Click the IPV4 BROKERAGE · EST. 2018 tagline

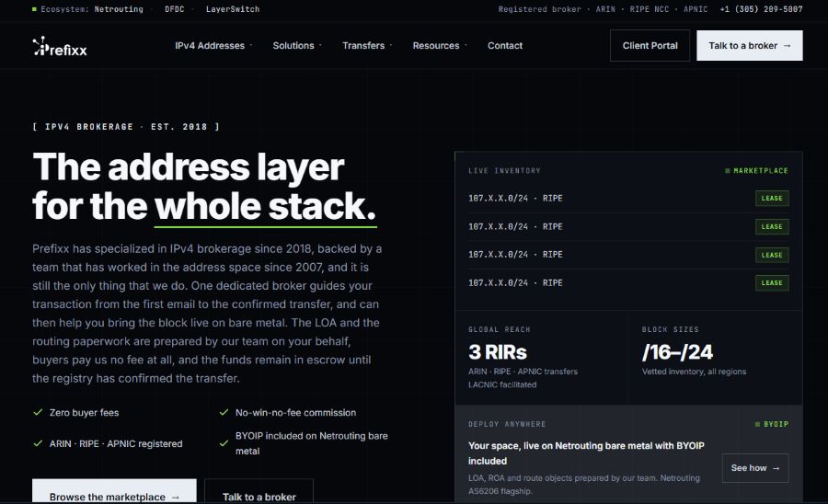click(x=126, y=127)
